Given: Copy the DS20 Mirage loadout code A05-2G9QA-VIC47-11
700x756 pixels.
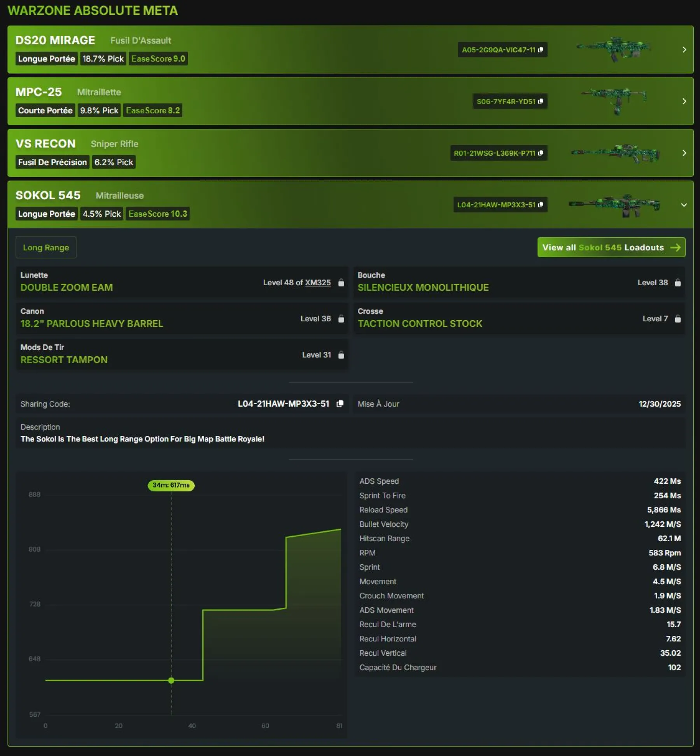Looking at the screenshot, I should click(x=541, y=49).
